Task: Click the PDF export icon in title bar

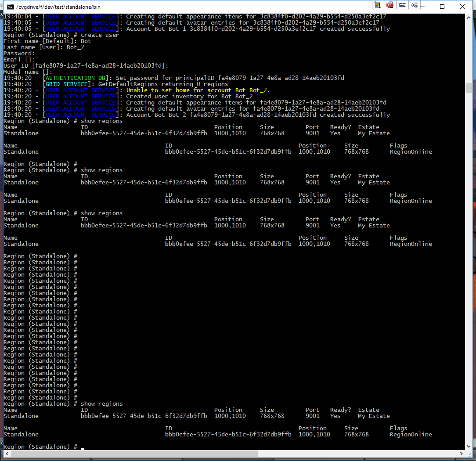Action: click(x=390, y=5)
